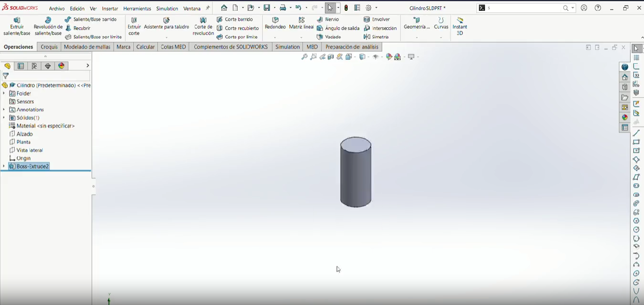
Task: Expand the Sólidos(1) tree node
Action: tap(4, 118)
